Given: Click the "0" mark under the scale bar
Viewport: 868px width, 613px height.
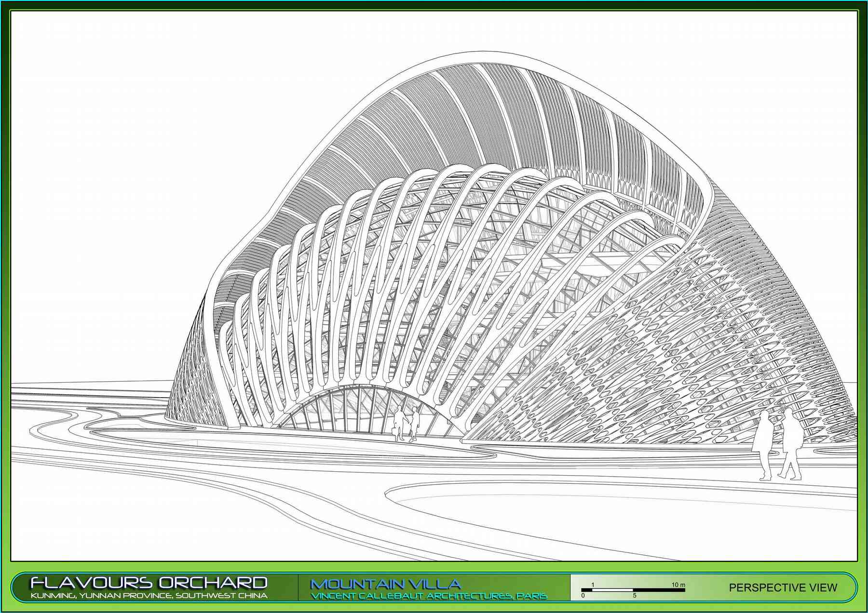Looking at the screenshot, I should click(x=583, y=596).
